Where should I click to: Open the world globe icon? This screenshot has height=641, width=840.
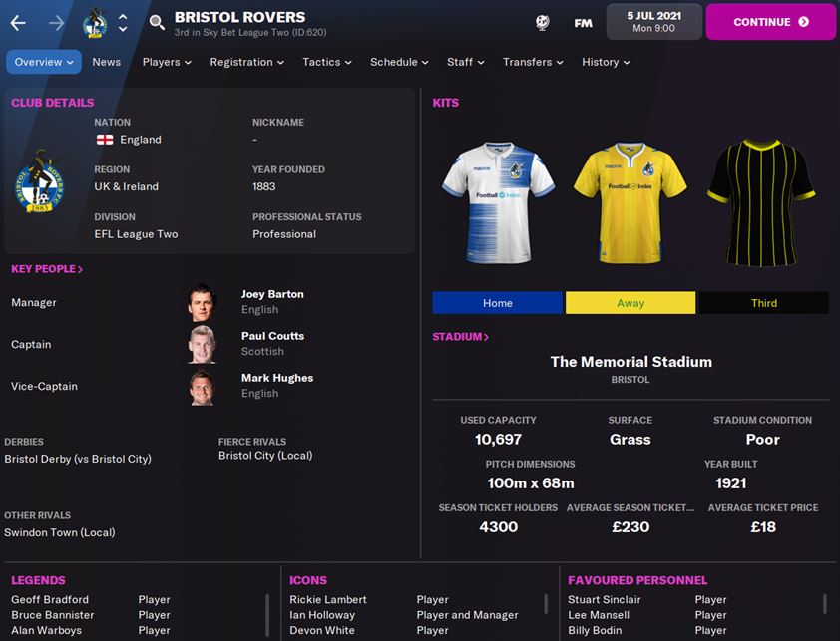click(x=542, y=23)
